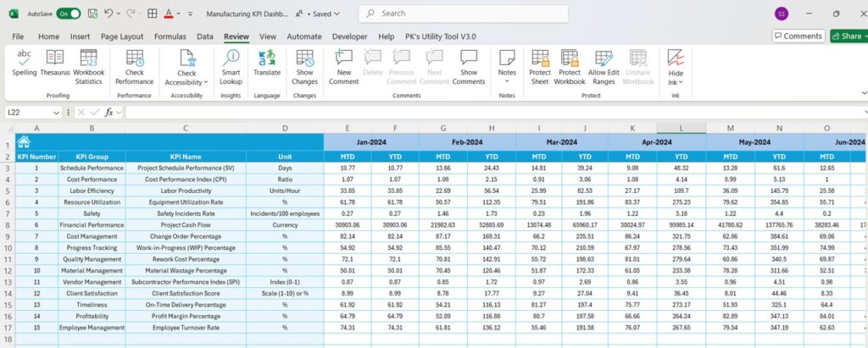Open font color dropdown arrow
This screenshot has width=868, height=348.
(x=178, y=14)
